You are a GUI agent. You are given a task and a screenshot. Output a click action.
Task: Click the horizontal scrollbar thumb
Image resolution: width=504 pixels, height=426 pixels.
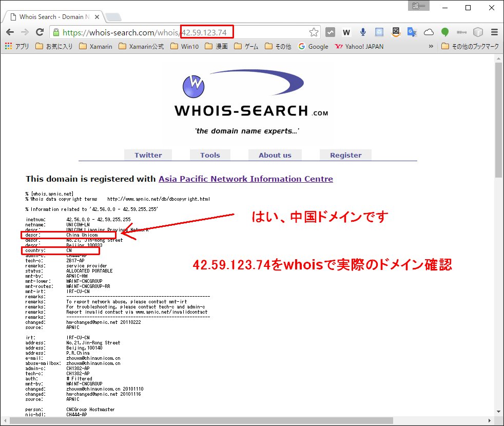pos(201,420)
